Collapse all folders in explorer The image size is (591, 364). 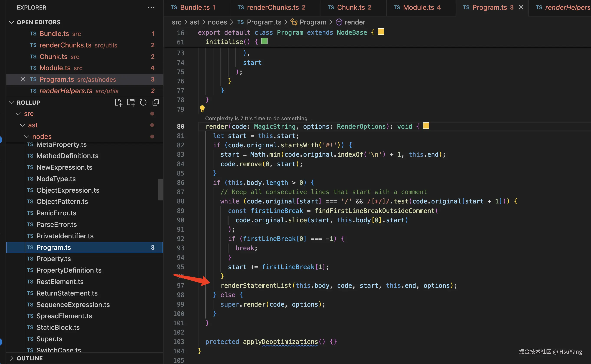(x=156, y=102)
